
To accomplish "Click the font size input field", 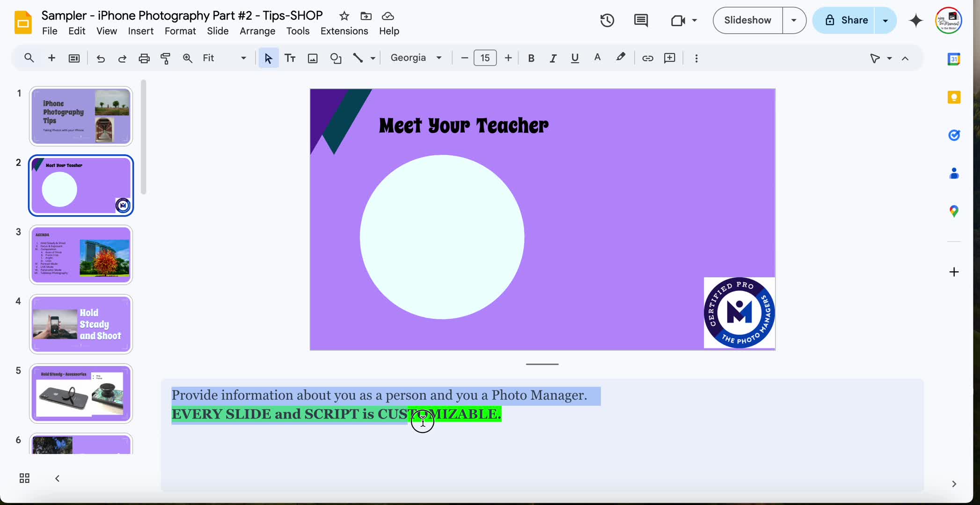I will 485,58.
